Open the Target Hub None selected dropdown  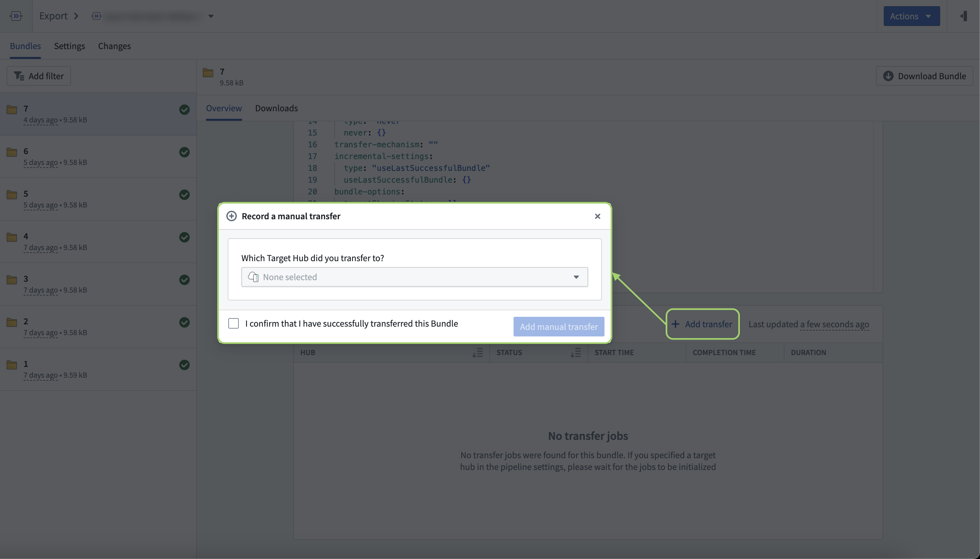[x=414, y=277]
